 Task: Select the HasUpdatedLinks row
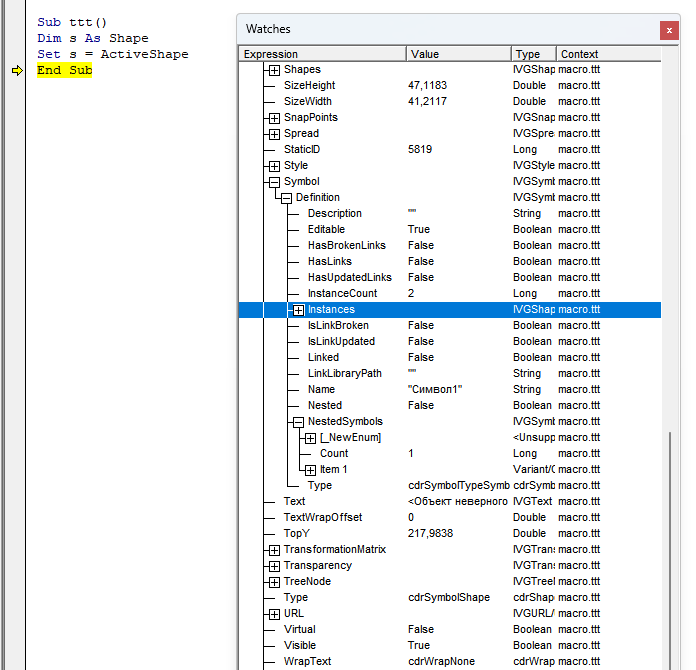point(450,277)
